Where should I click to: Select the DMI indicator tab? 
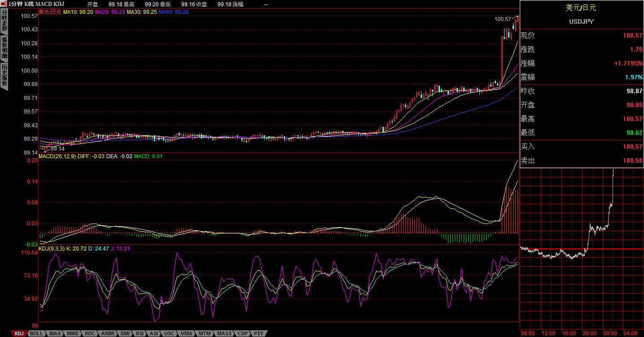[125, 334]
